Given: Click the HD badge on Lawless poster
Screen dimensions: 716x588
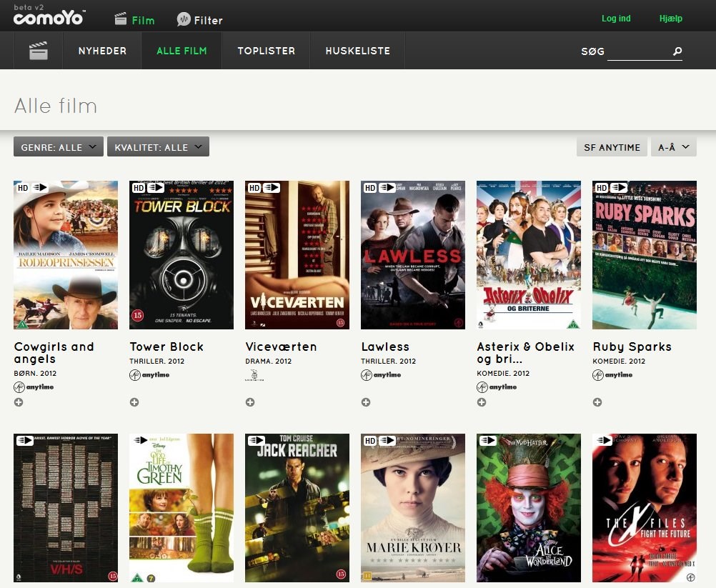Looking at the screenshot, I should click(370, 188).
